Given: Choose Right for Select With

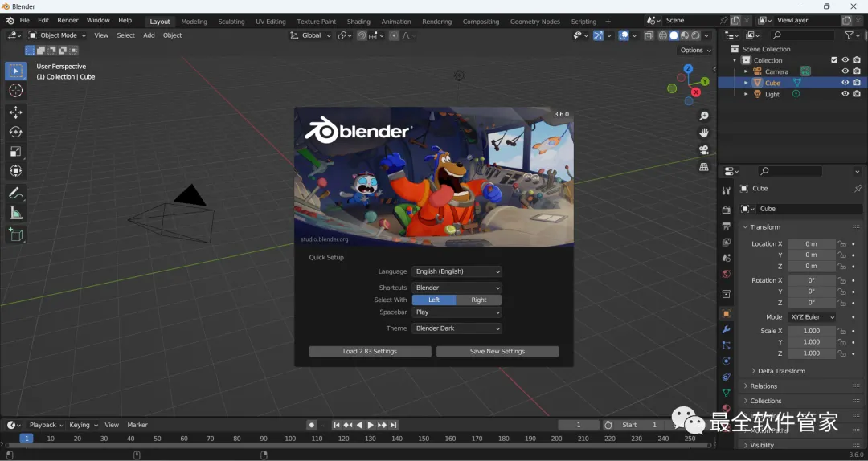Looking at the screenshot, I should tap(479, 300).
